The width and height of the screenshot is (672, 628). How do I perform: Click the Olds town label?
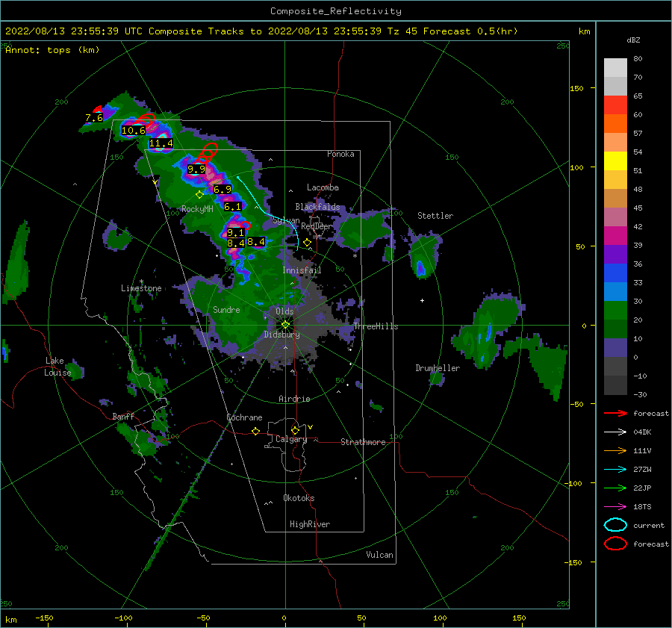pos(284,311)
